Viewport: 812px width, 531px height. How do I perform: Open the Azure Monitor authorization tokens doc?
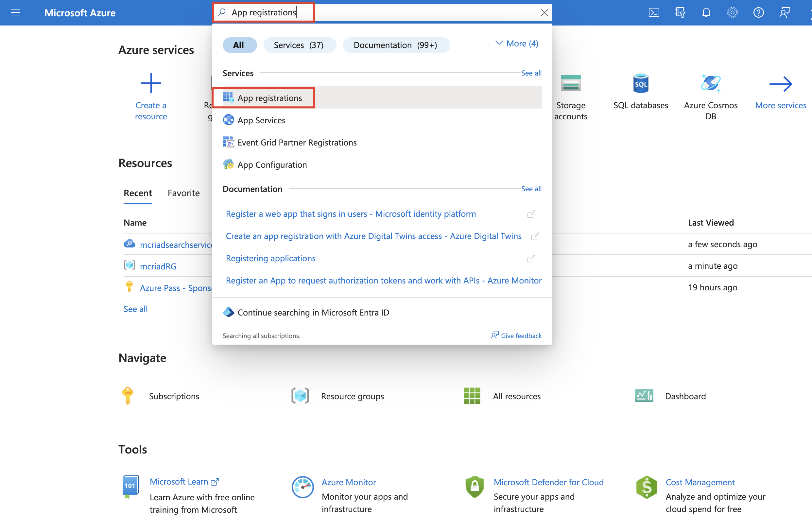coord(384,280)
